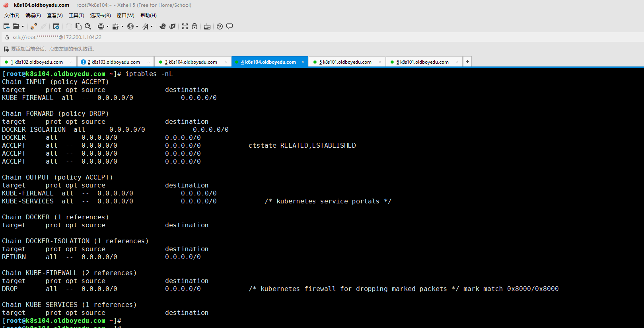Open session properties gear icon
The height and width of the screenshot is (328, 644).
click(56, 26)
